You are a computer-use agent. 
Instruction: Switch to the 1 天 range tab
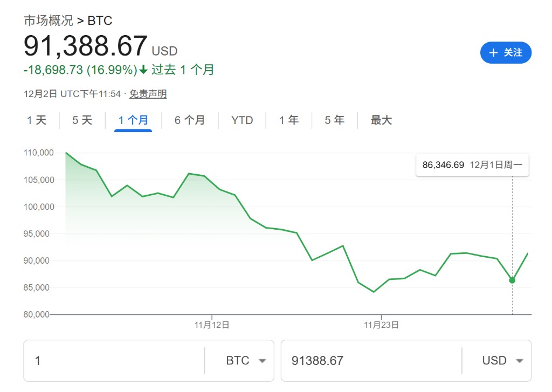coord(37,120)
